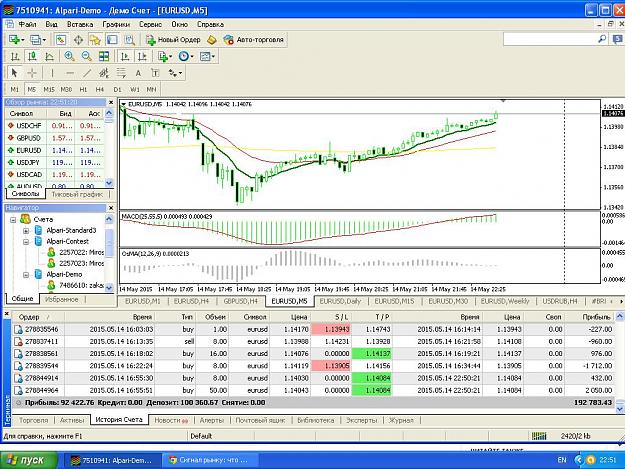Switch to candlestick chart display
This screenshot has height=469, width=625.
(32, 56)
